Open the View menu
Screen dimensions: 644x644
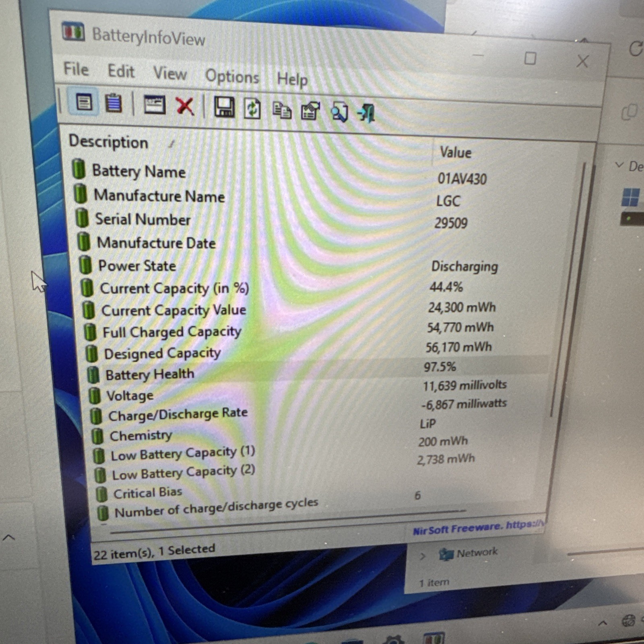[170, 74]
